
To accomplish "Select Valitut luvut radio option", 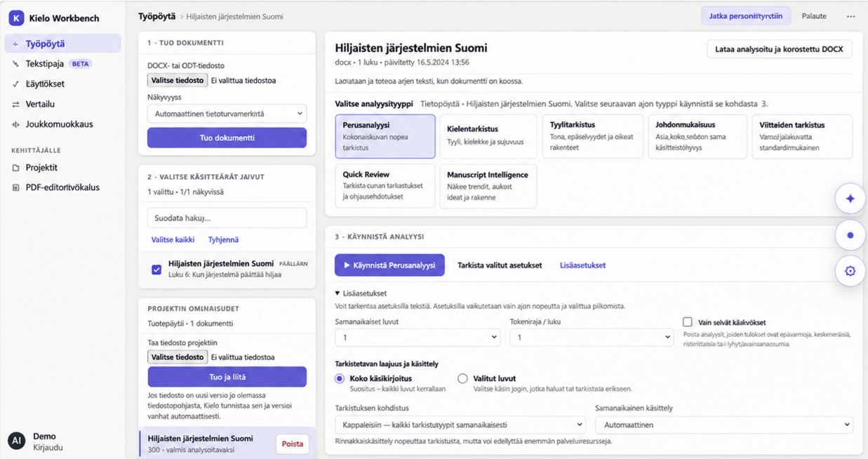I will (x=462, y=378).
